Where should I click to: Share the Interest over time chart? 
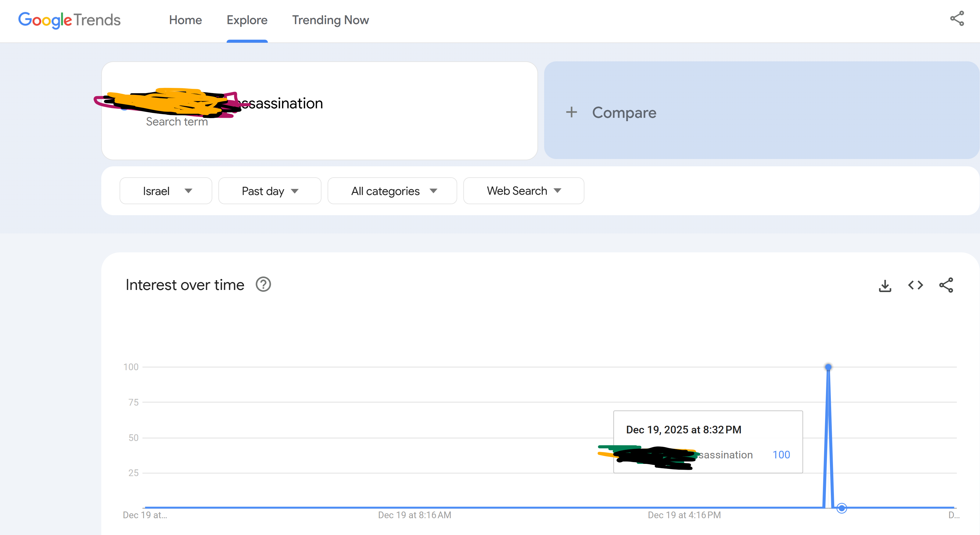tap(946, 285)
